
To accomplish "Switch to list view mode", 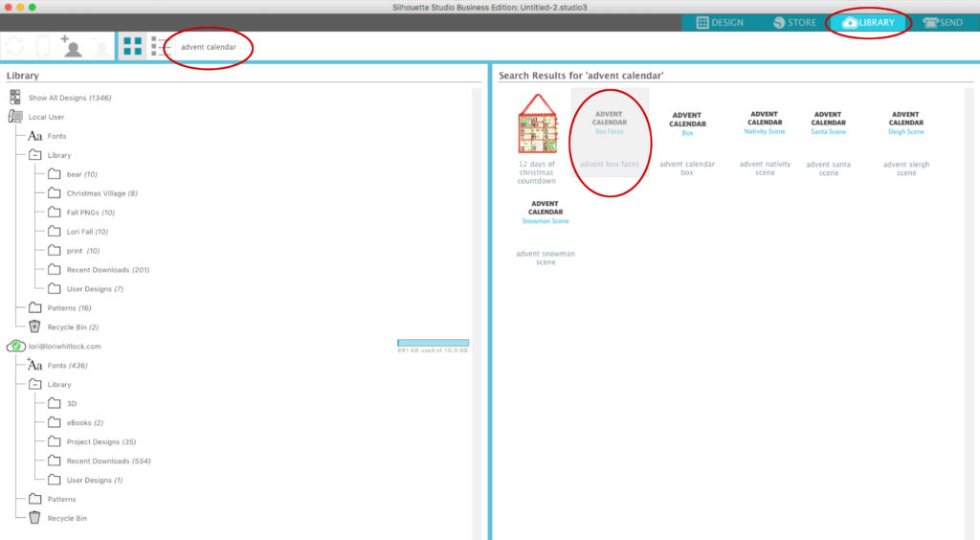I will tap(158, 46).
